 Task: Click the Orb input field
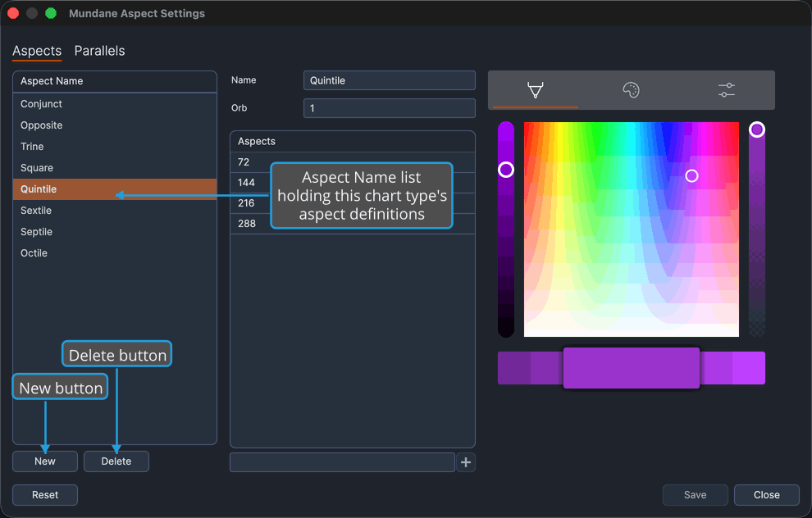(389, 108)
